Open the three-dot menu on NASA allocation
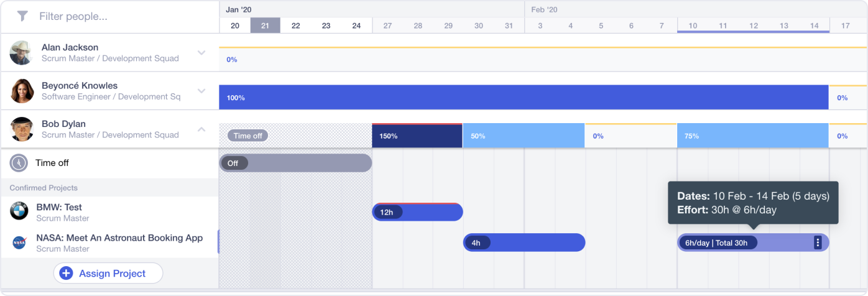 [818, 243]
